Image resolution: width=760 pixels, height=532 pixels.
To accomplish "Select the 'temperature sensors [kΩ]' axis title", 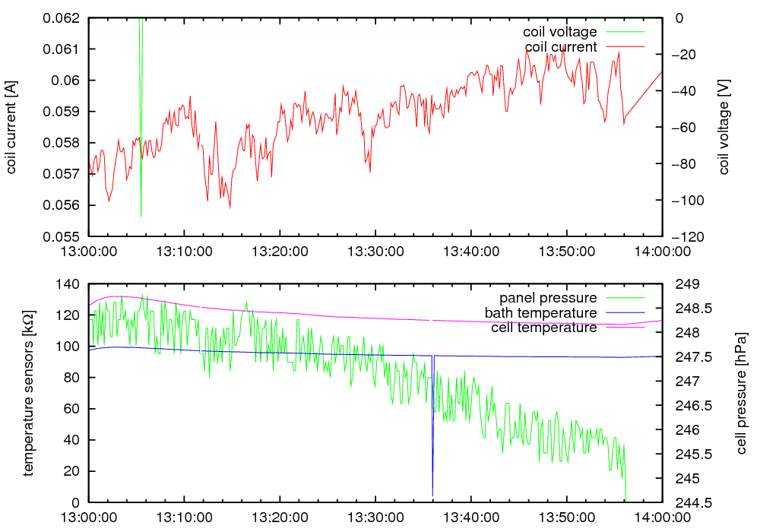I will click(x=28, y=394).
